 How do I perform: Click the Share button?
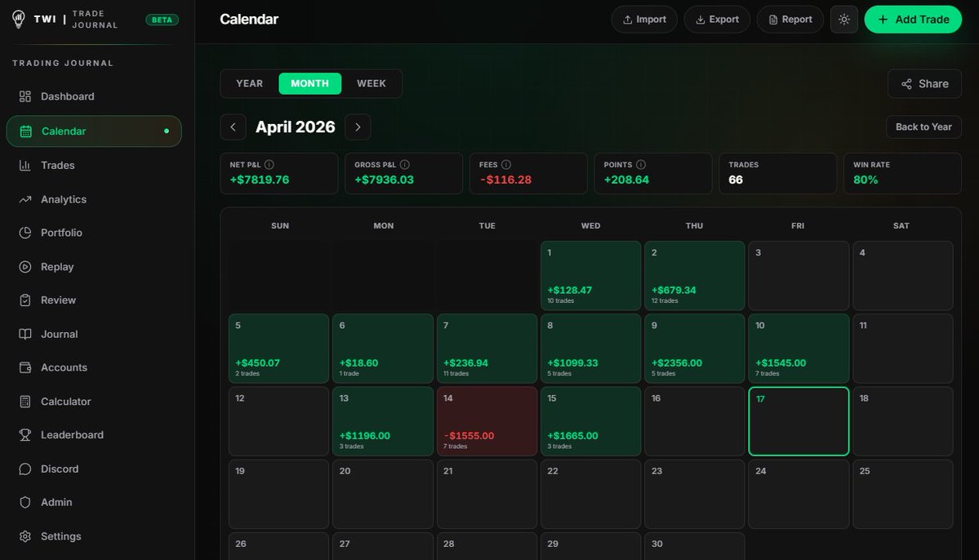coord(924,83)
